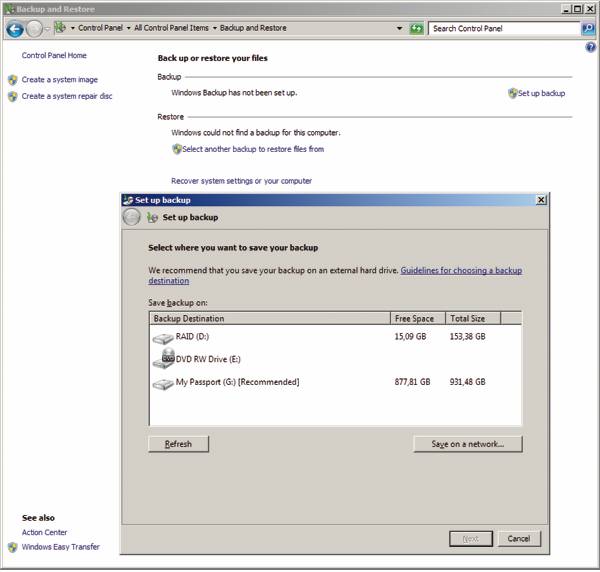Maximize the Backup and Restore window
The width and height of the screenshot is (600, 572).
click(x=578, y=9)
